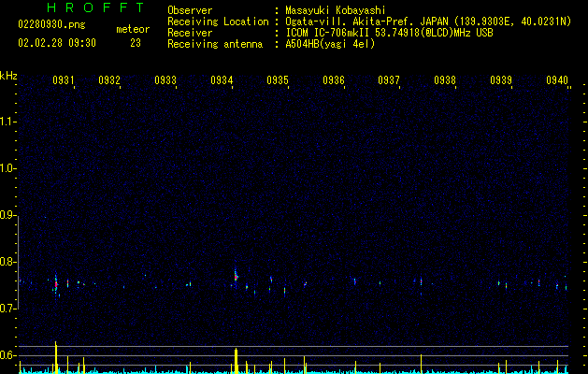The width and height of the screenshot is (588, 374).
Task: Click the observer name Masayuki Kobayashi
Action: 336,10
